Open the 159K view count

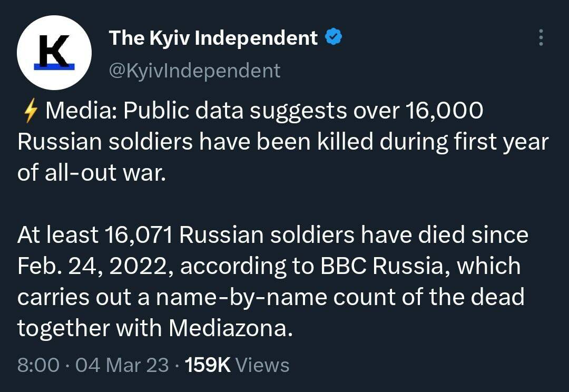[208, 365]
